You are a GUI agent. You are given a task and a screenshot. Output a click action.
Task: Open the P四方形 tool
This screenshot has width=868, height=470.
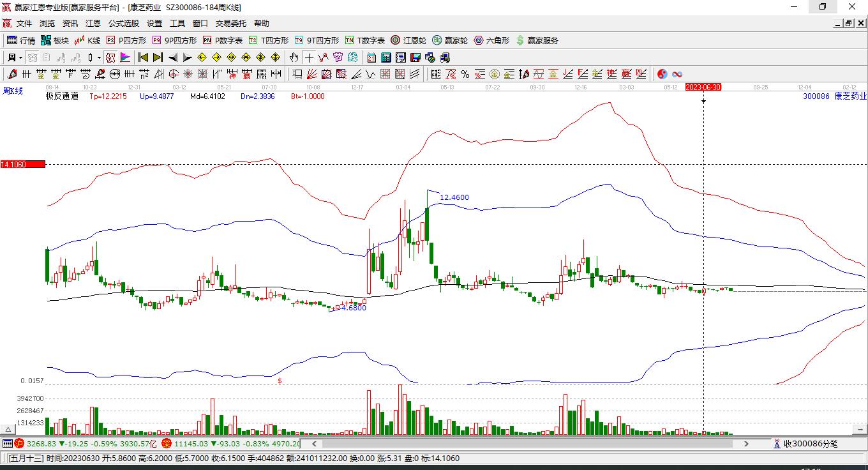[x=126, y=40]
